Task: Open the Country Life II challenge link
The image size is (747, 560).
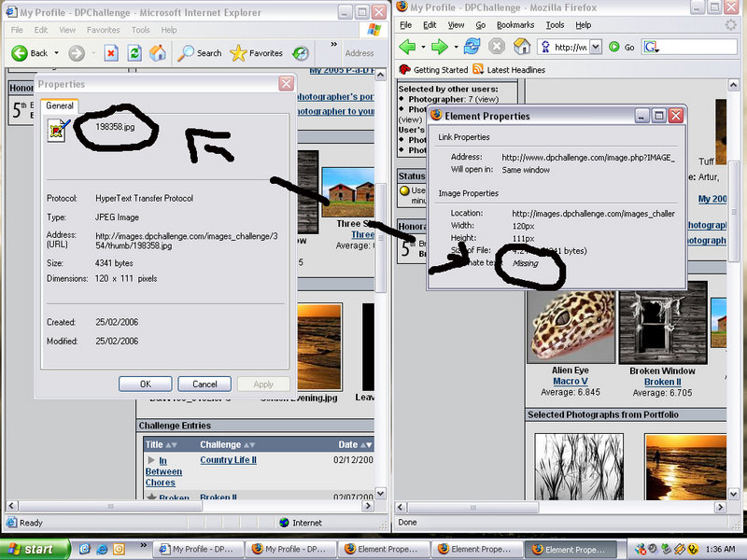Action: [x=228, y=460]
